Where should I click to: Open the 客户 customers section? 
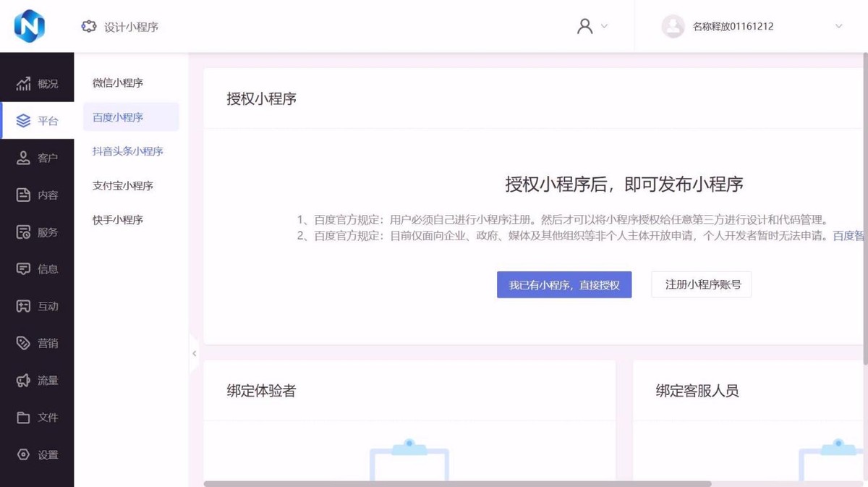coord(37,157)
